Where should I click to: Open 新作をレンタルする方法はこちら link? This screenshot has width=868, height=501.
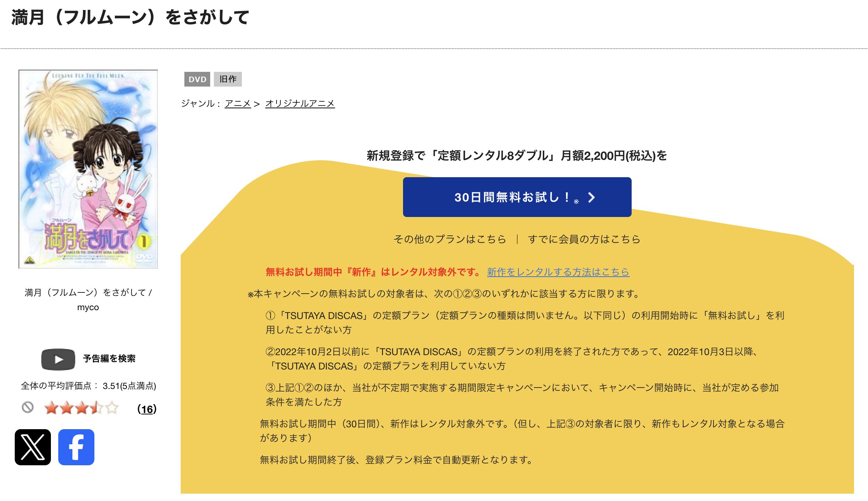pos(558,272)
